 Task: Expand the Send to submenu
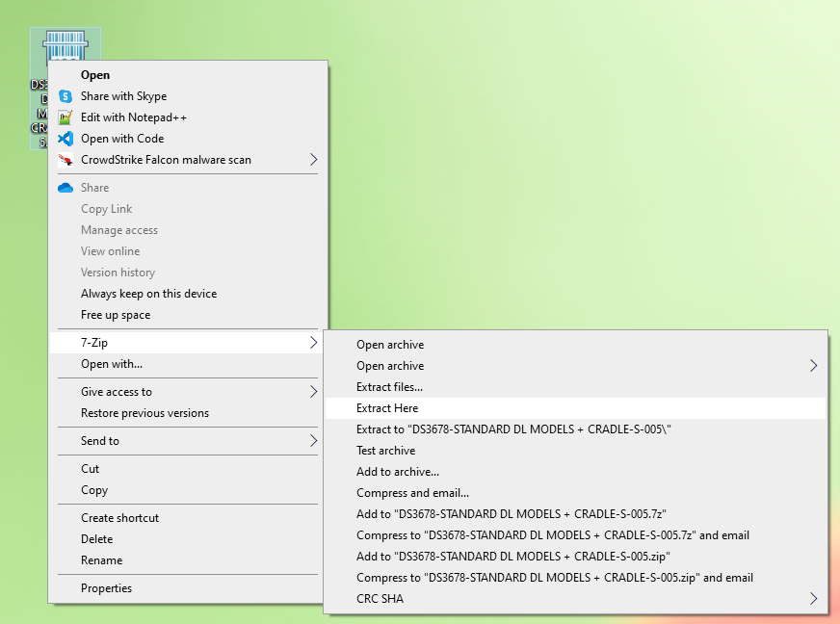click(314, 441)
